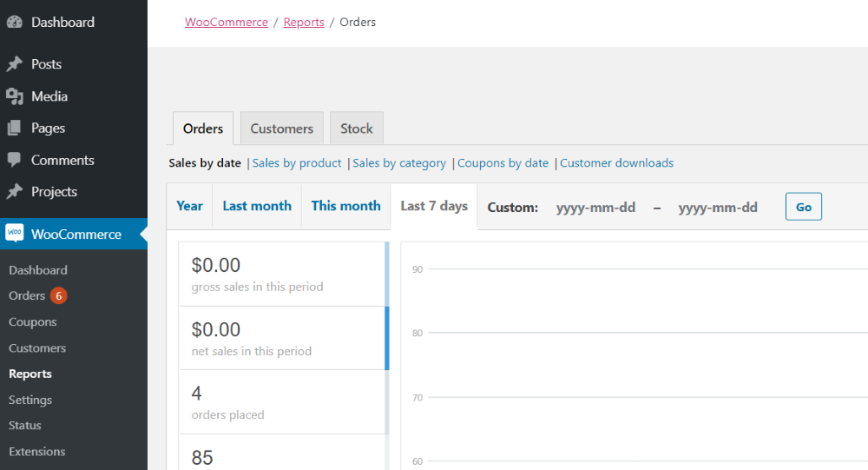Open the Extensions submenu item

[37, 452]
